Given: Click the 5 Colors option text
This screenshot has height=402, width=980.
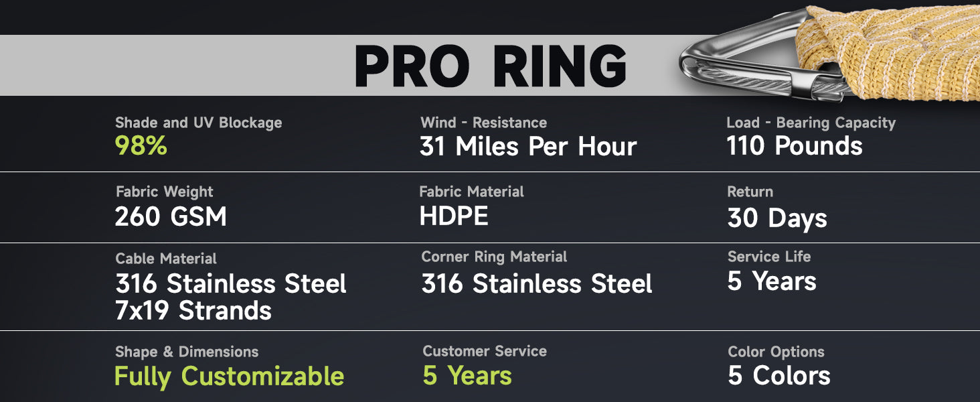Looking at the screenshot, I should 779,376.
